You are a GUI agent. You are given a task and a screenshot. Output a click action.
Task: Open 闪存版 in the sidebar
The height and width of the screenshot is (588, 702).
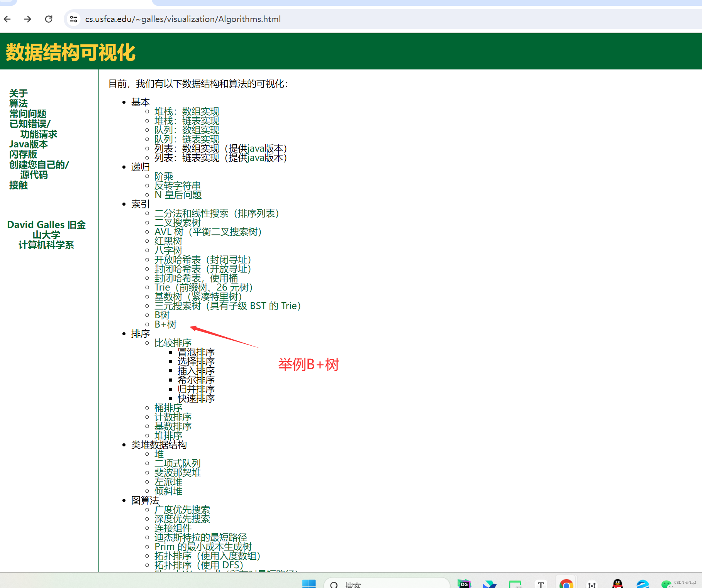(x=23, y=154)
